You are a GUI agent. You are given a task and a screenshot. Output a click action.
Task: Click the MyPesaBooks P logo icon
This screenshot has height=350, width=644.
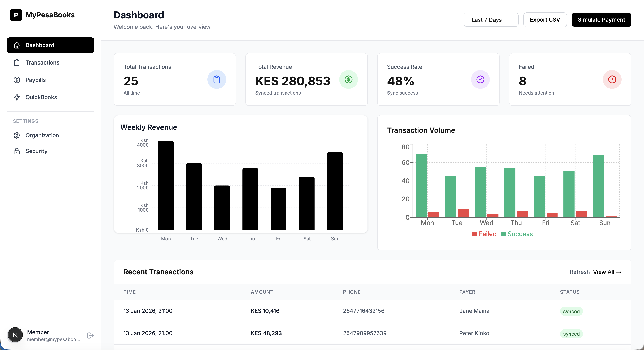(x=16, y=15)
